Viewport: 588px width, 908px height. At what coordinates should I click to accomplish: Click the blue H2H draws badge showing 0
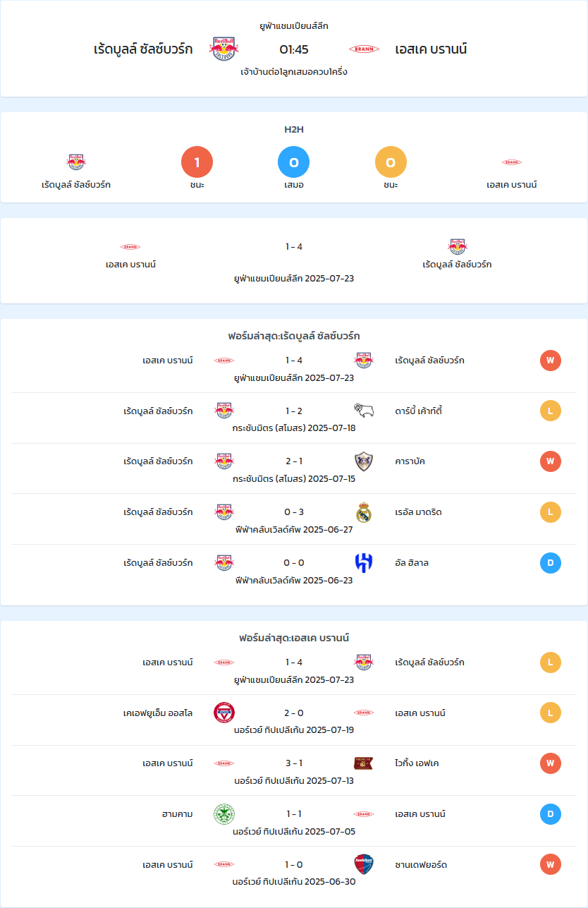point(294,162)
